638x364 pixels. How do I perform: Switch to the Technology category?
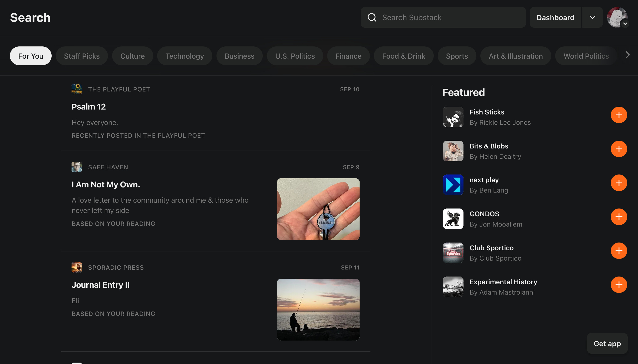185,56
